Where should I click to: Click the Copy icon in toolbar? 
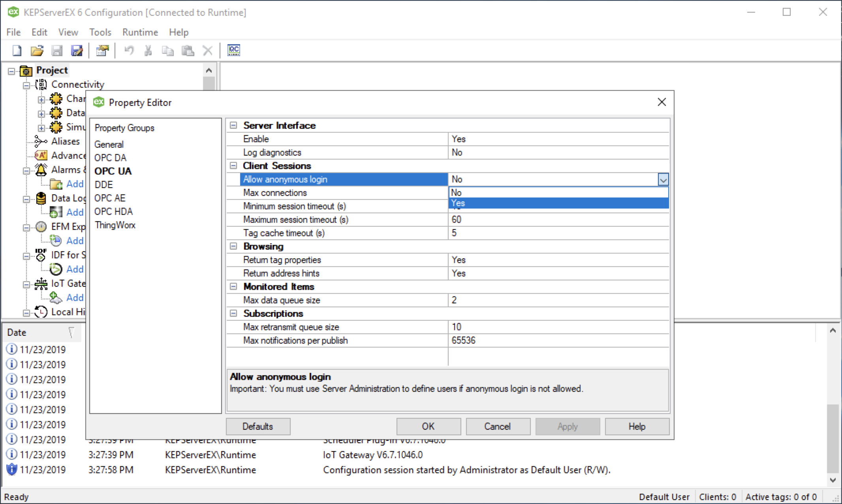[x=168, y=51]
